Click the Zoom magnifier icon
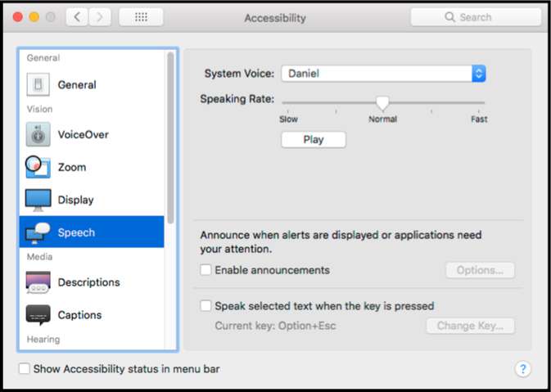551x392 pixels. point(38,167)
